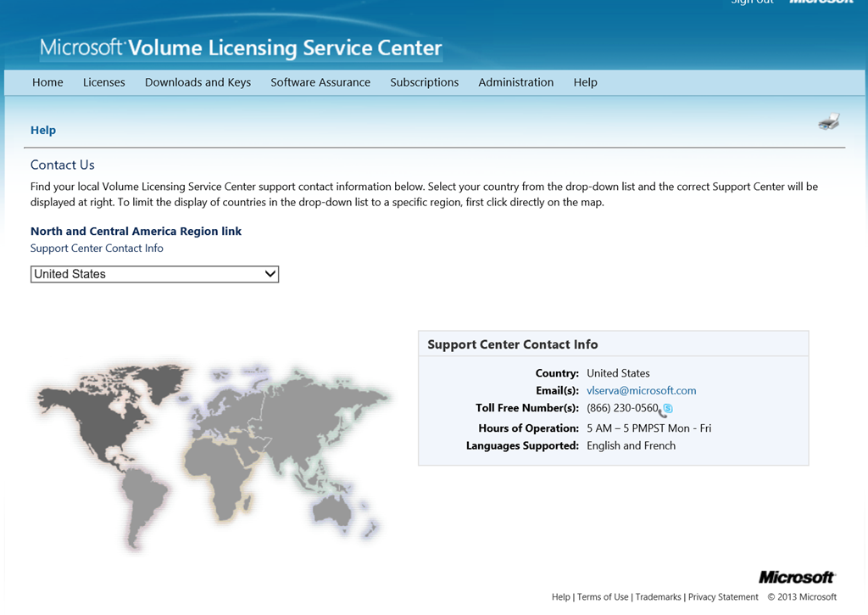Go to the Subscriptions menu
Screen dimensions: 868x615
click(424, 82)
